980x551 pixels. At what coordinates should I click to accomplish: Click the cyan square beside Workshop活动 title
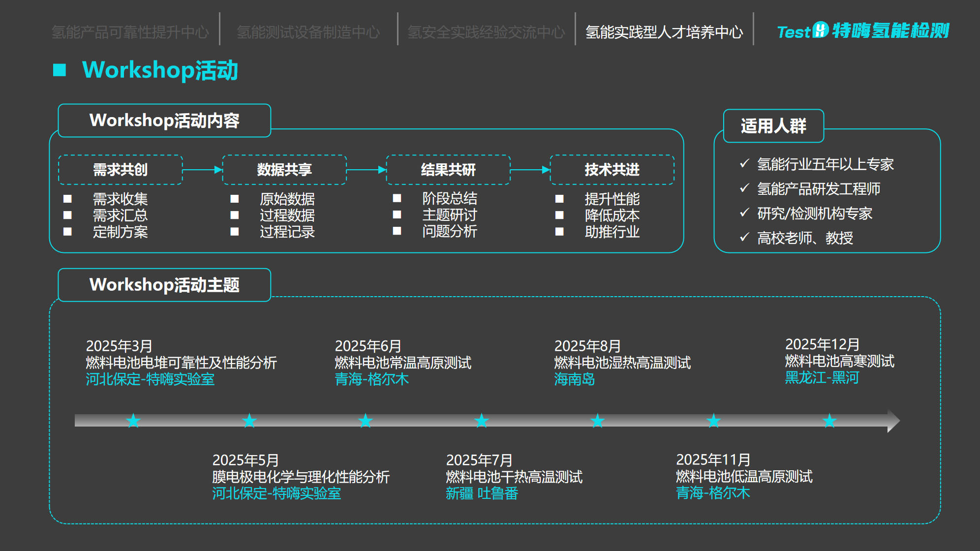(x=60, y=70)
